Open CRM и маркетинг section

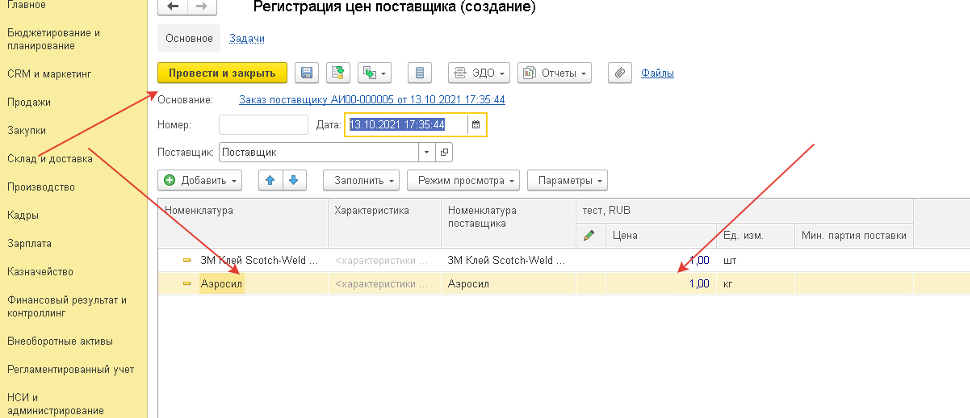click(x=49, y=74)
